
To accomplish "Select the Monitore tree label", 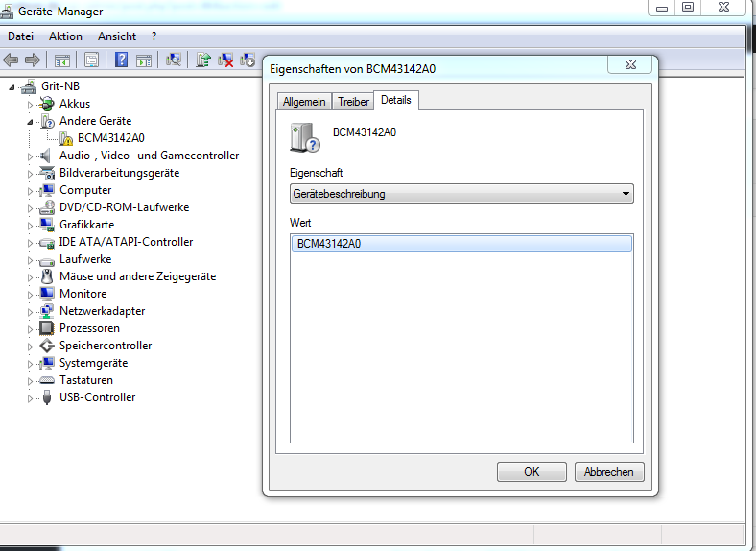I will 83,294.
